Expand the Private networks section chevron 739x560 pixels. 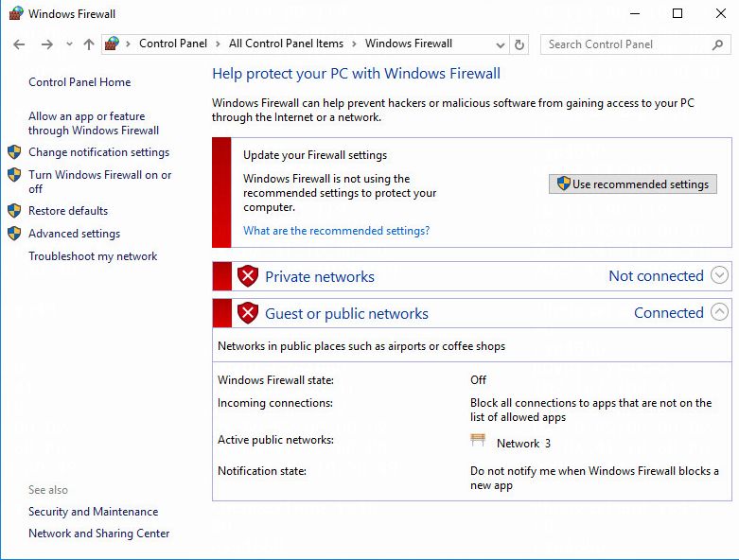click(719, 275)
